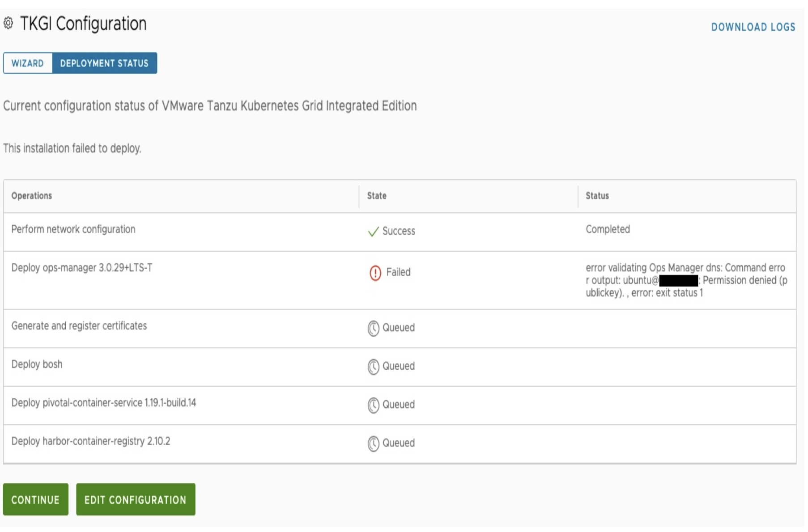Click the Ops Manager dns error message

(686, 280)
